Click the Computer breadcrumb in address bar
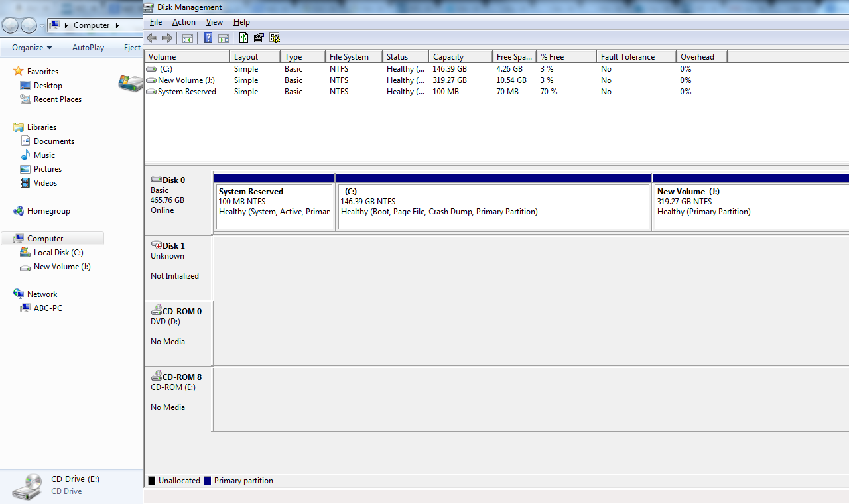The height and width of the screenshot is (504, 849). [x=92, y=25]
